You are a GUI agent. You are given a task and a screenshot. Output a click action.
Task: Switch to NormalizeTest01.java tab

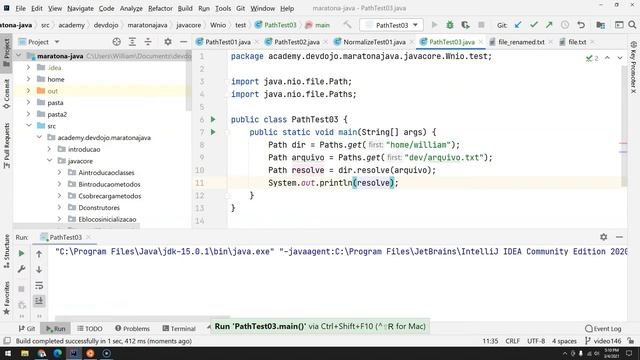tap(374, 42)
